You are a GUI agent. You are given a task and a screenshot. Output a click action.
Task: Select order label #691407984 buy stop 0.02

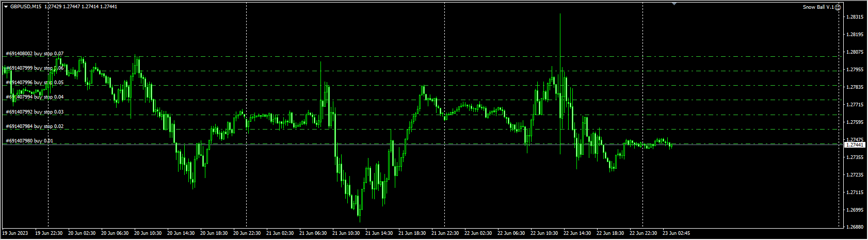point(35,126)
